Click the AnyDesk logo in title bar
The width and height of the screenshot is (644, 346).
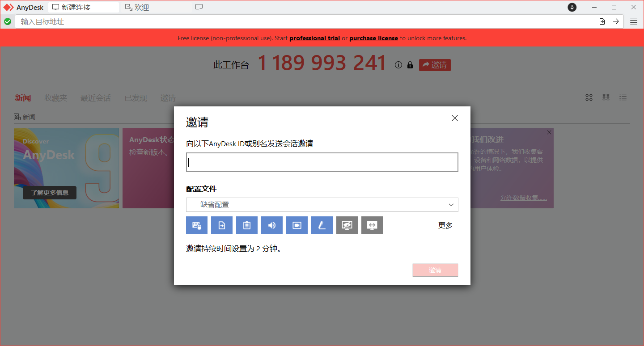coord(8,7)
